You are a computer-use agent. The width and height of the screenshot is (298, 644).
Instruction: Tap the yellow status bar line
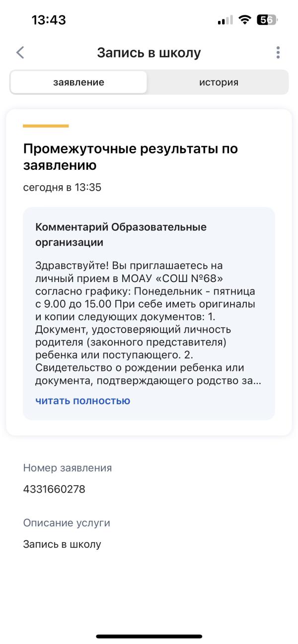click(x=46, y=126)
